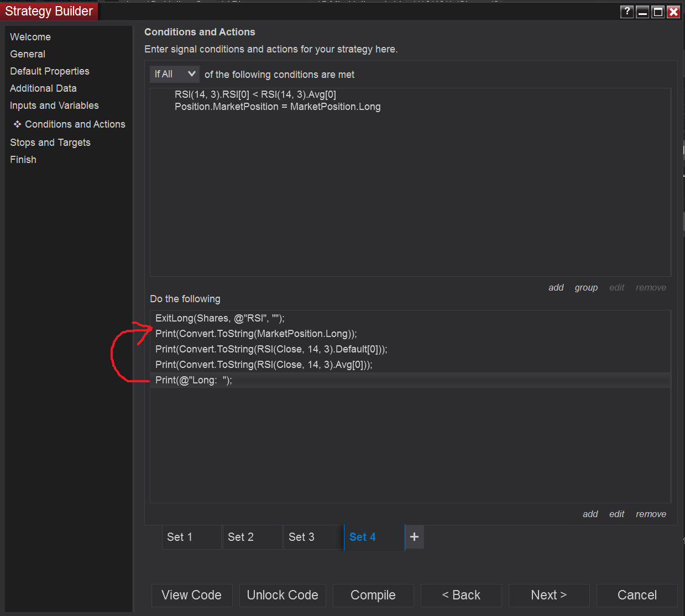This screenshot has height=616, width=685.
Task: Navigate to Inputs and Variables page
Action: [x=54, y=106]
